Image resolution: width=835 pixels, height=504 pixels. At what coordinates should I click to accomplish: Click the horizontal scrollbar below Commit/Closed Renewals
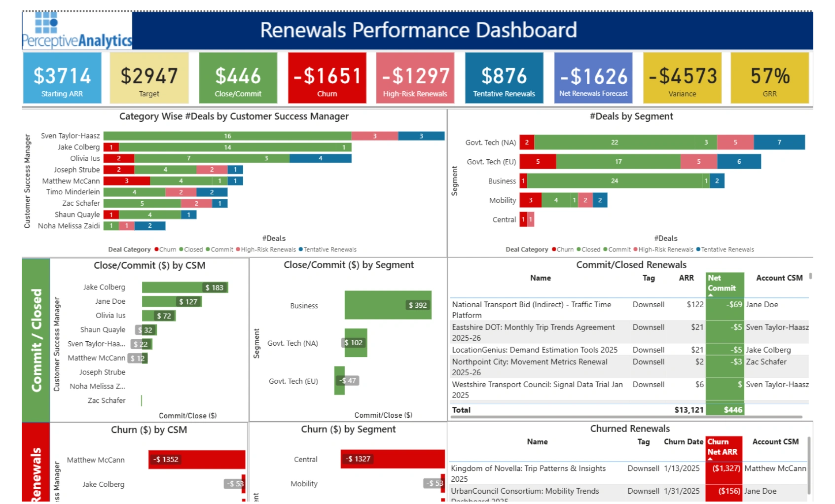(x=626, y=417)
